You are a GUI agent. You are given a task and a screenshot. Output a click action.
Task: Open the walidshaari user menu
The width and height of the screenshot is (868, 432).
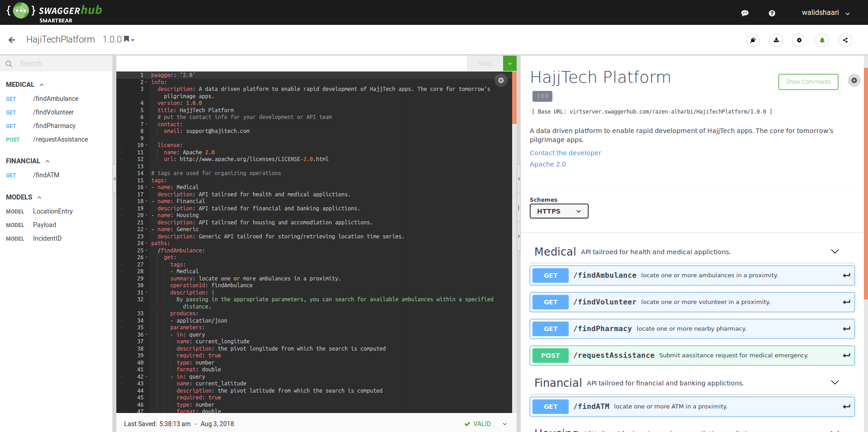click(x=825, y=13)
